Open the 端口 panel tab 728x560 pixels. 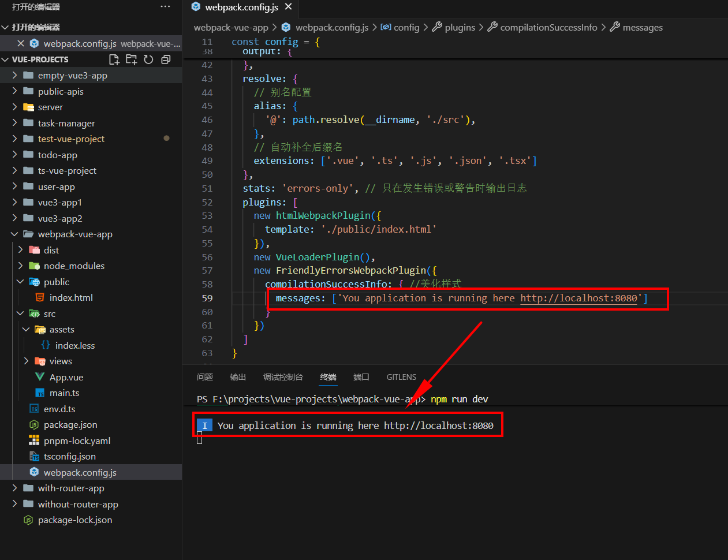pos(361,377)
